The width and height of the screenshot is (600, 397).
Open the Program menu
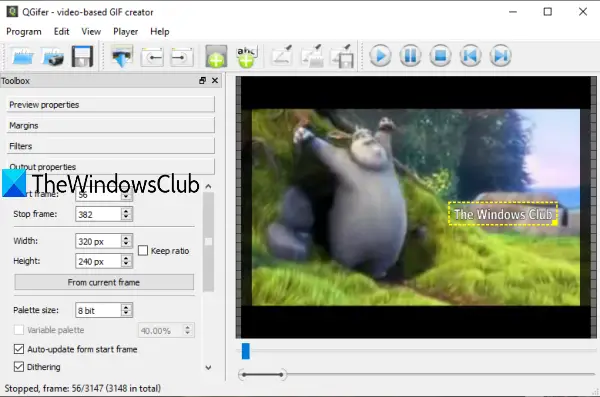click(24, 31)
